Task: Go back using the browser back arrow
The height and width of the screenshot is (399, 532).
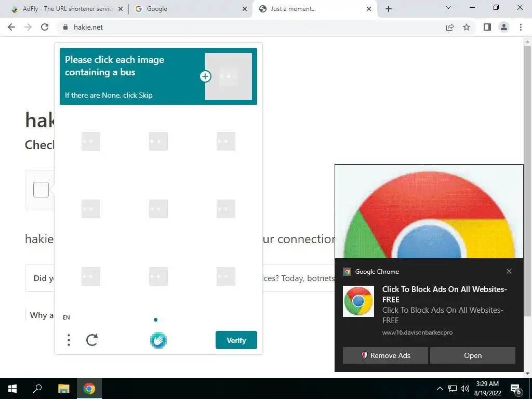Action: [x=11, y=27]
